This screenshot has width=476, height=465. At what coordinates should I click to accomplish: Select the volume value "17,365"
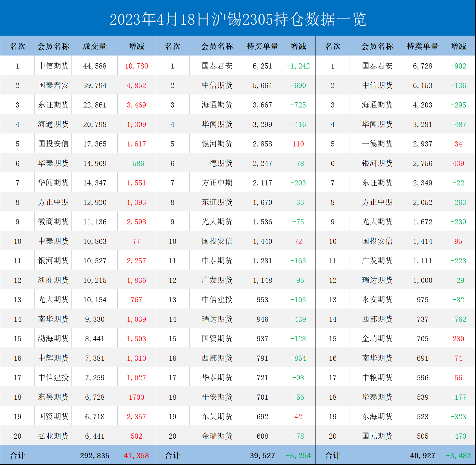(95, 144)
